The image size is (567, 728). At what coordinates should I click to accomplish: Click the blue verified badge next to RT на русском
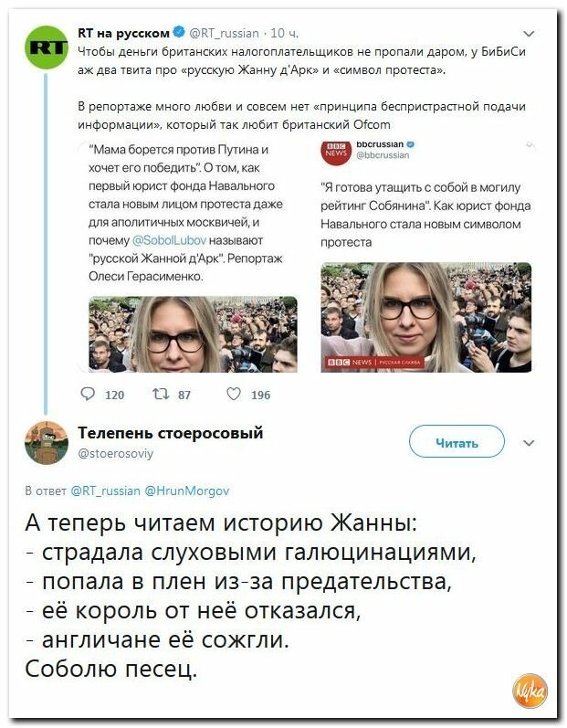(x=179, y=33)
